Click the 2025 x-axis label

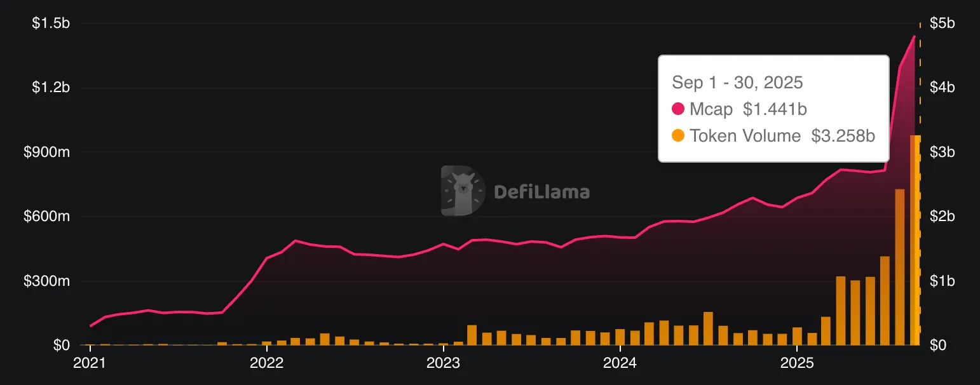[796, 365]
